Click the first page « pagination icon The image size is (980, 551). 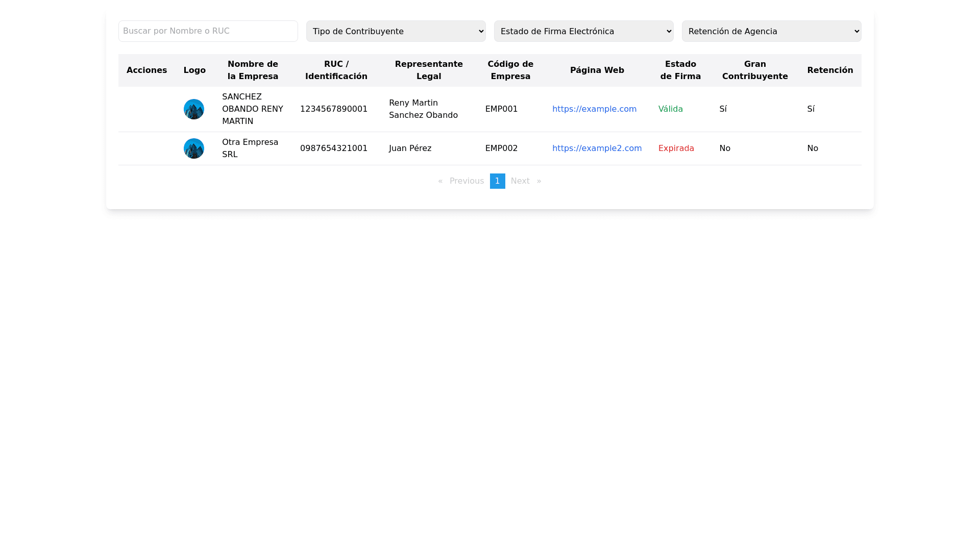point(440,181)
